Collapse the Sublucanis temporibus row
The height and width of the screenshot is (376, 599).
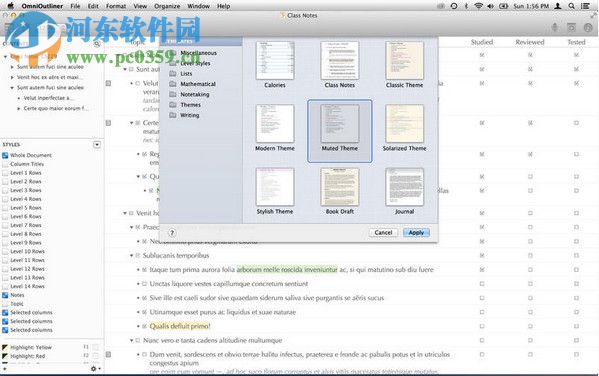(132, 255)
